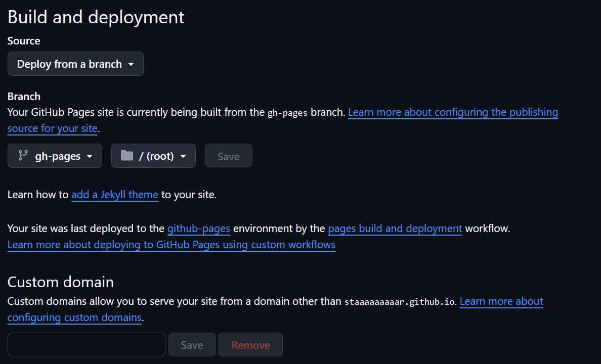Click the staaaaaaaaar.github.io domain text

coord(400,302)
